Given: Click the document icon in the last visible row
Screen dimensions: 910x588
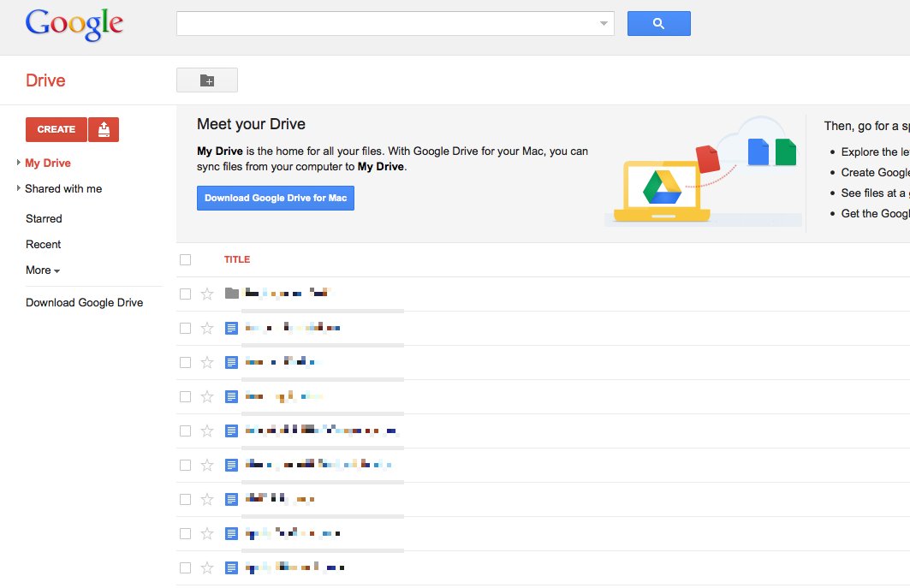Looking at the screenshot, I should [x=231, y=567].
